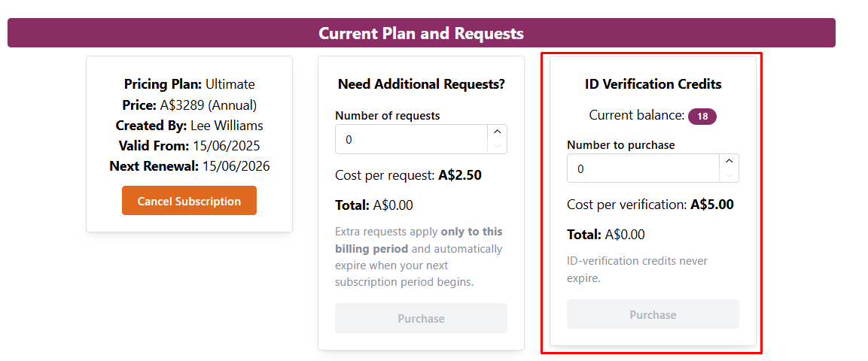Screen dimensions: 868x361
Task: Click the Created By Lee Williams line
Action: [x=189, y=126]
